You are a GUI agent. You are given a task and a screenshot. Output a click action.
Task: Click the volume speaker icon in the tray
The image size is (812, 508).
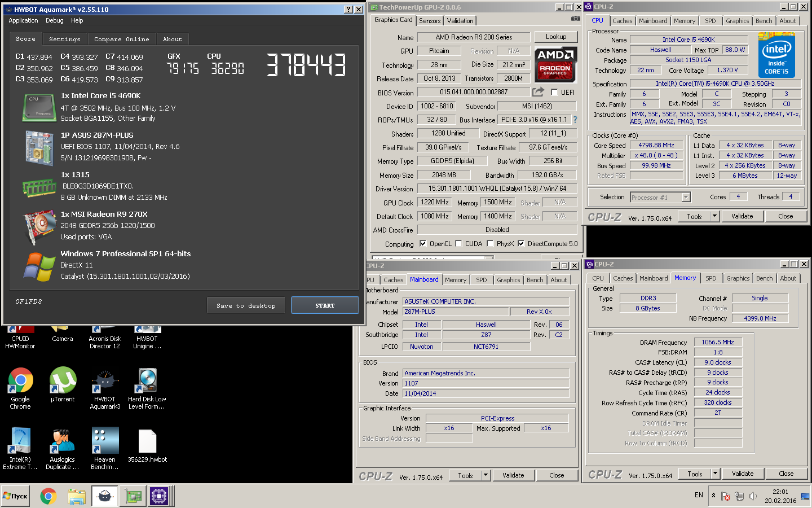(x=753, y=496)
